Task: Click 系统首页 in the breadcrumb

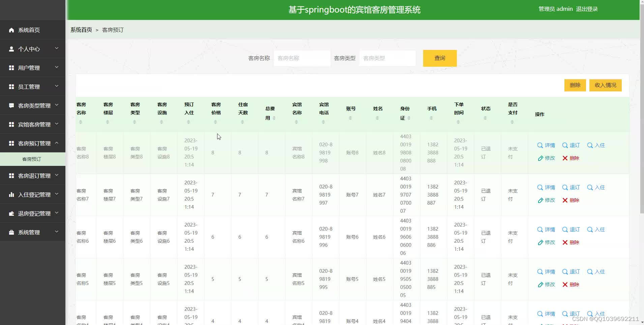Action: click(81, 30)
